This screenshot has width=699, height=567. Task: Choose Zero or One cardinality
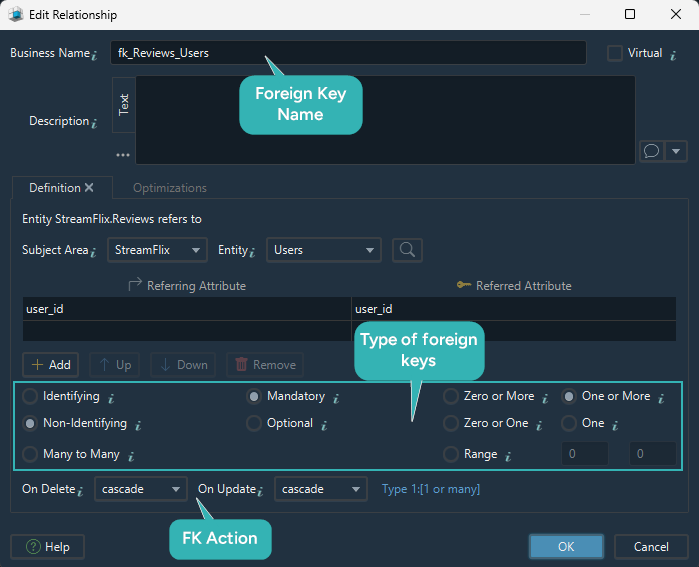451,423
